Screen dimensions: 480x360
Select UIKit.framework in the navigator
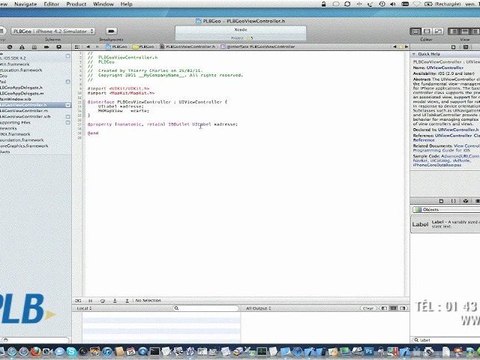(x=15, y=134)
